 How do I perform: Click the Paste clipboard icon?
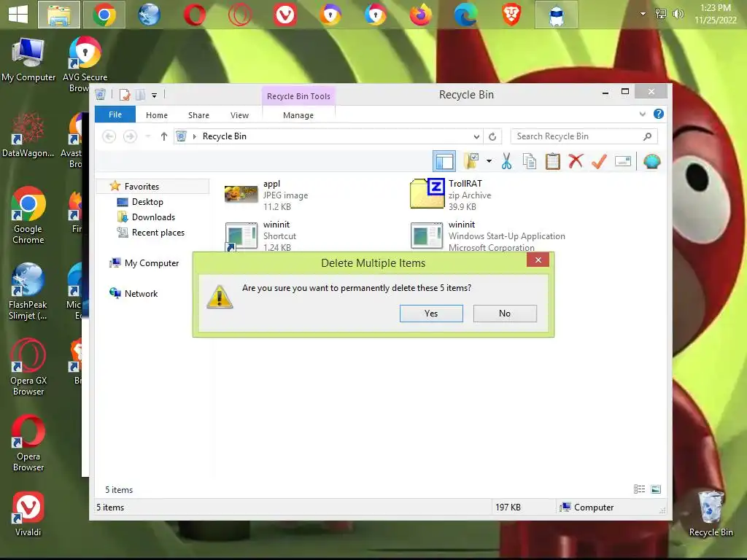pyautogui.click(x=553, y=161)
